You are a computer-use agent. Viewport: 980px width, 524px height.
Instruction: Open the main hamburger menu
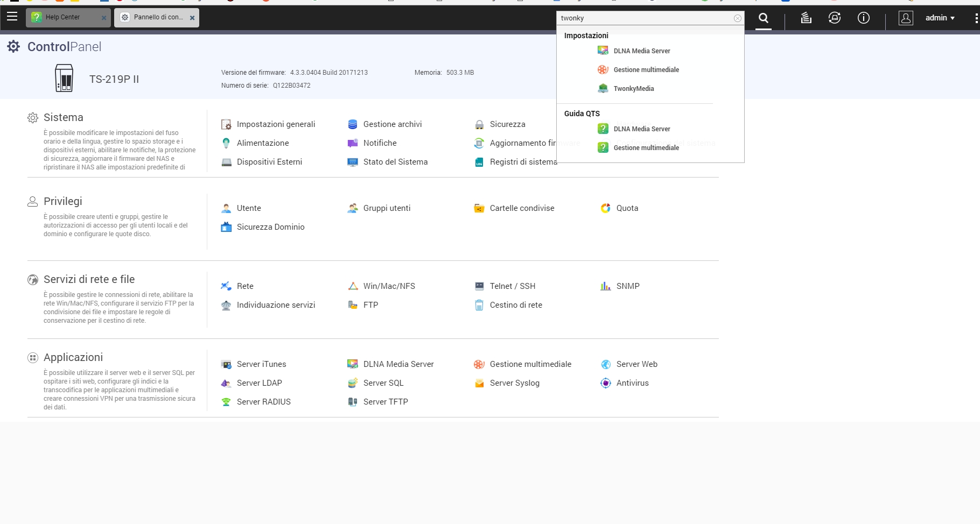(x=12, y=17)
